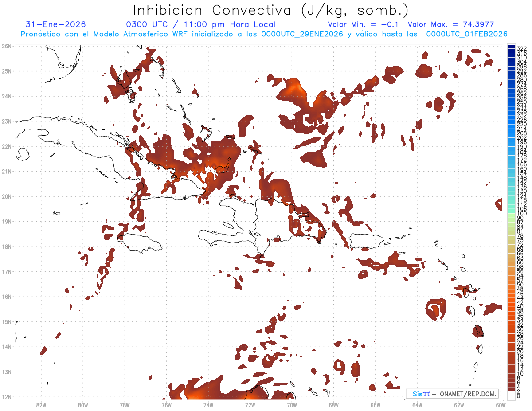Click the 66W longitude label
This screenshot has width=532, height=411.
(x=376, y=405)
